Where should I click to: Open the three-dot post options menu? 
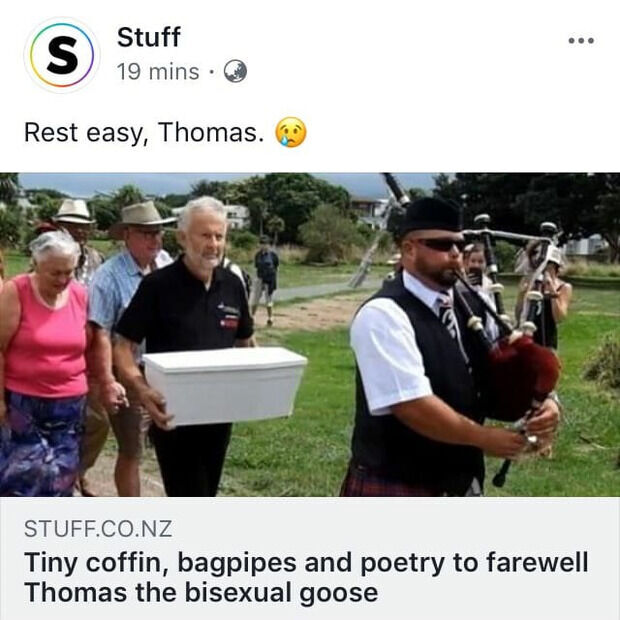click(581, 40)
